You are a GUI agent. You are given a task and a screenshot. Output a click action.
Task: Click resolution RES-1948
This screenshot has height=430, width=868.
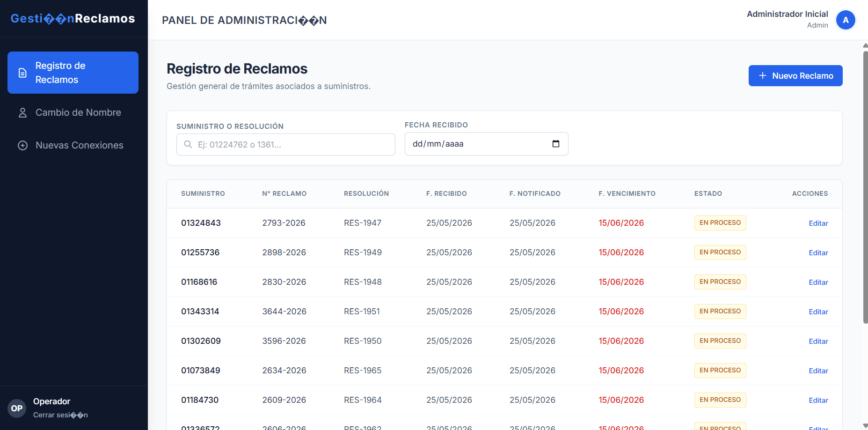tap(363, 282)
